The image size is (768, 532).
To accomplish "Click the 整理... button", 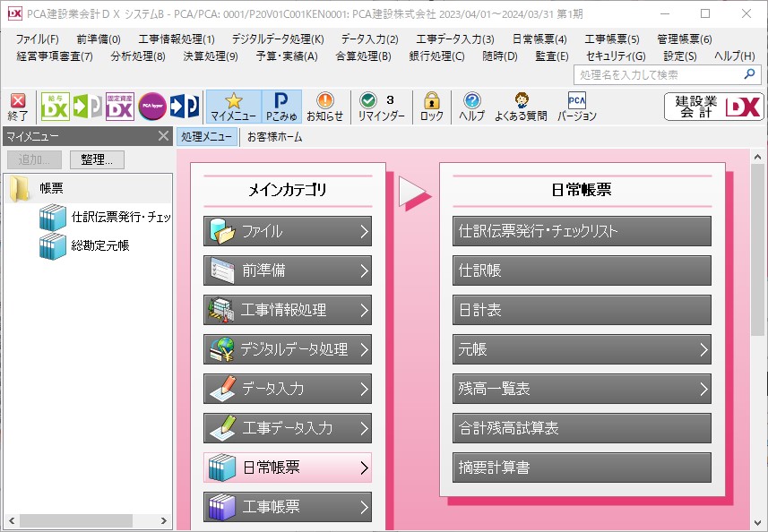I will [x=97, y=159].
